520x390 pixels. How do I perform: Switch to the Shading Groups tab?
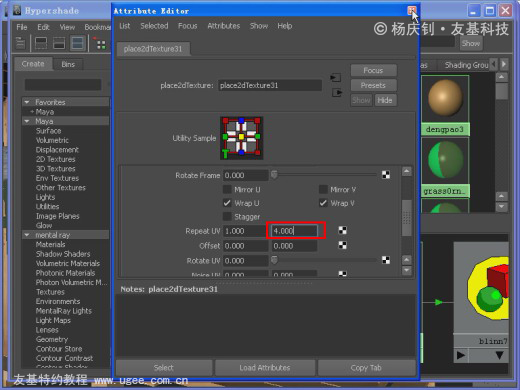coord(466,65)
